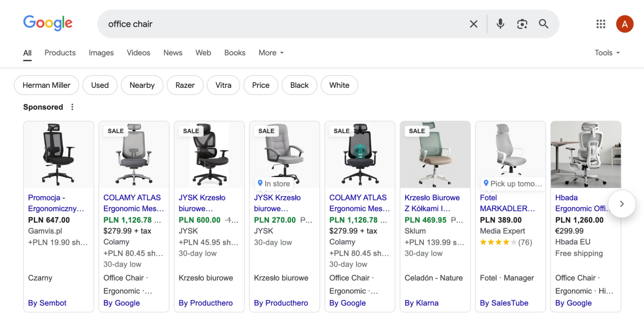Submit search using the magnifying glass icon
Screen dimensions: 644x323
[x=544, y=24]
